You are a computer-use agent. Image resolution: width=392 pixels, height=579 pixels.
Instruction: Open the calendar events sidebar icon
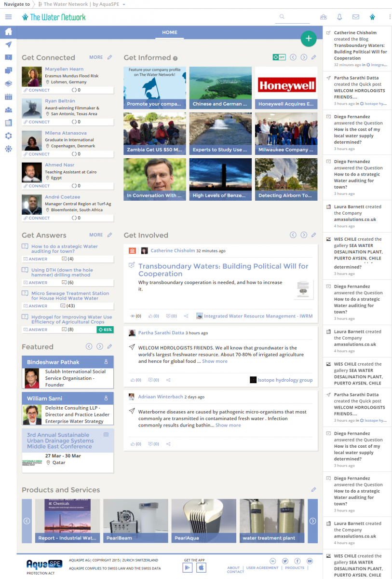(8, 96)
